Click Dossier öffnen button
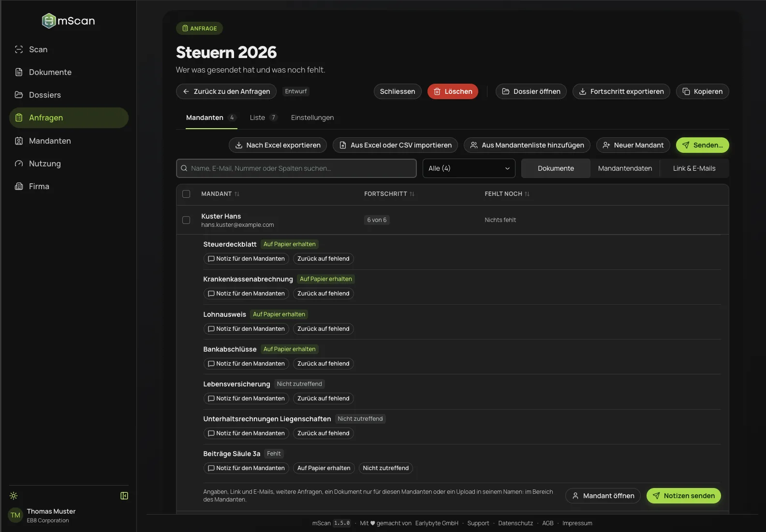The width and height of the screenshot is (766, 532). tap(531, 91)
